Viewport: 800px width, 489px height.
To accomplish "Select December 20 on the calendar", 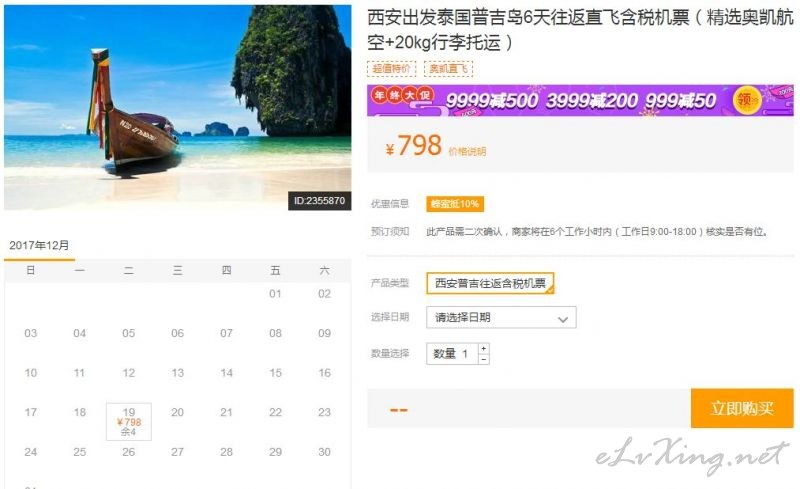I will pos(178,412).
